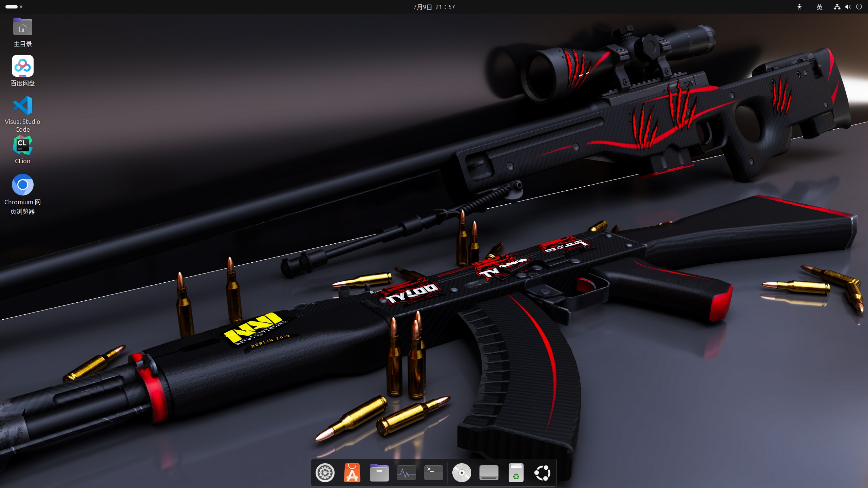The image size is (868, 488).
Task: Launch Terminal from the dock
Action: pos(434,473)
